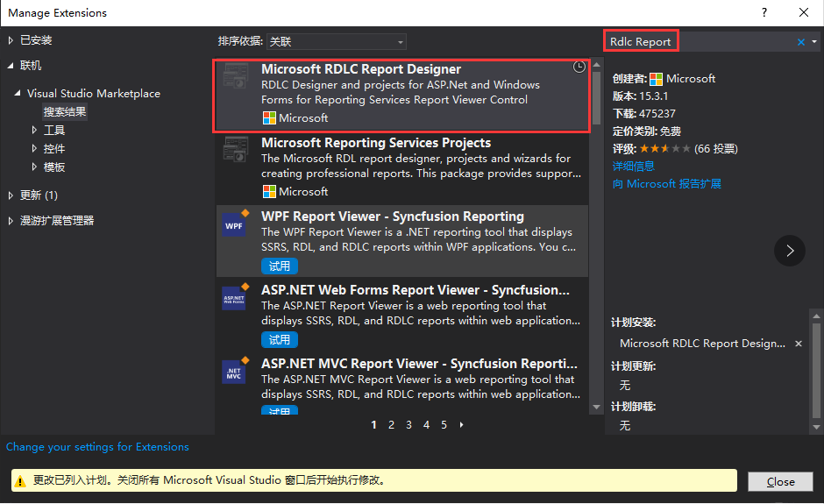The width and height of the screenshot is (824, 504).
Task: Click the extension list scroll-down arrow
Action: [x=596, y=408]
